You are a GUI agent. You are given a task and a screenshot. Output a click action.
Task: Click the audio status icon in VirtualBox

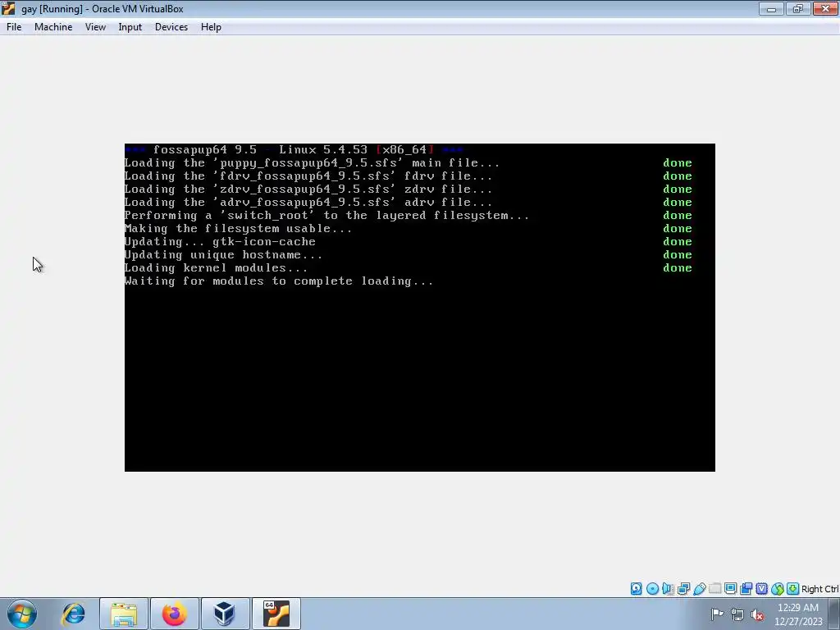pos(668,589)
